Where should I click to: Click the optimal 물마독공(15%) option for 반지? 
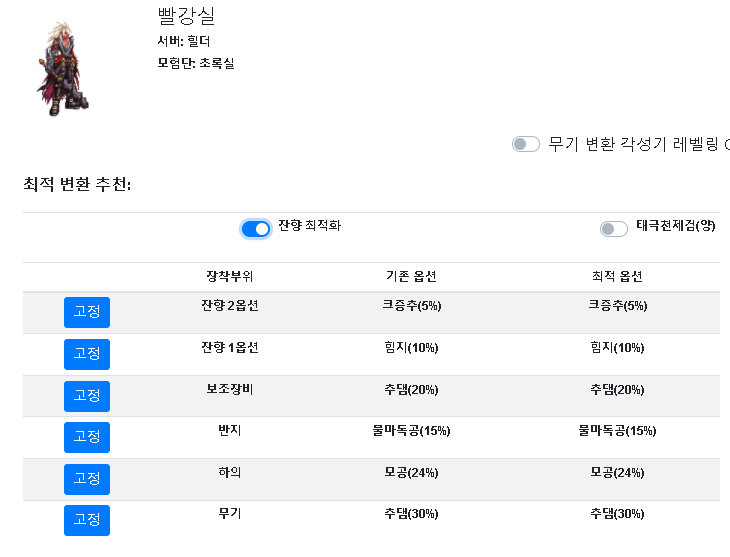pyautogui.click(x=617, y=430)
